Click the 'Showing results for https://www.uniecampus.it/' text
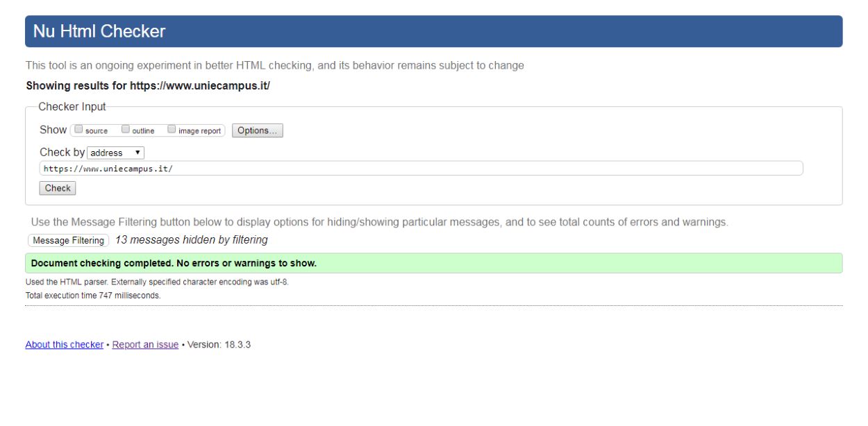This screenshot has width=868, height=426. 148,86
